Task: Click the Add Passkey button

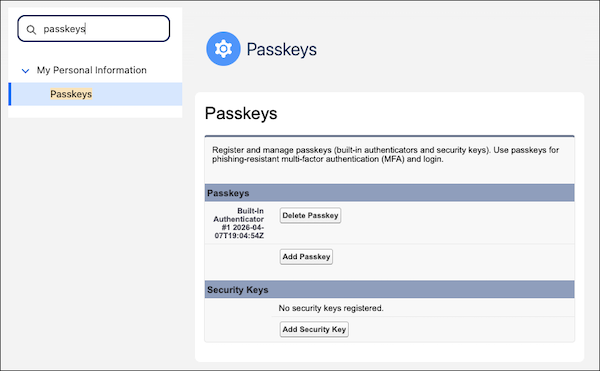Action: click(306, 257)
